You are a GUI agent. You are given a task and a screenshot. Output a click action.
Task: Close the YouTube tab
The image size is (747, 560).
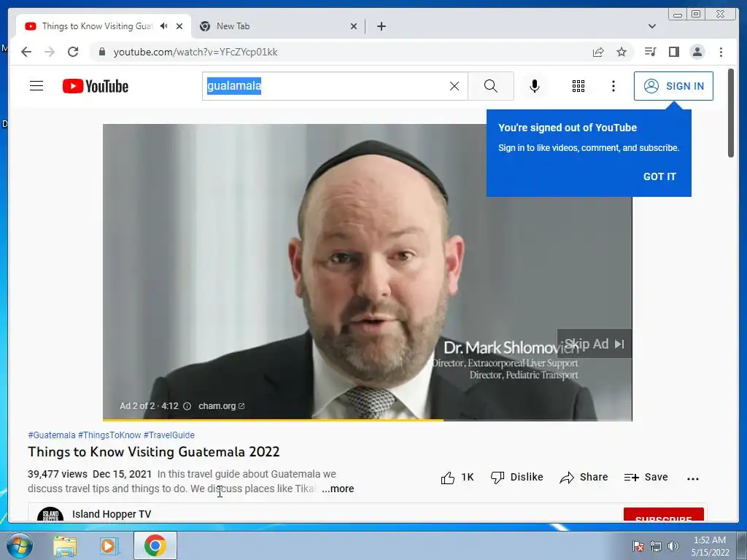pos(179,26)
